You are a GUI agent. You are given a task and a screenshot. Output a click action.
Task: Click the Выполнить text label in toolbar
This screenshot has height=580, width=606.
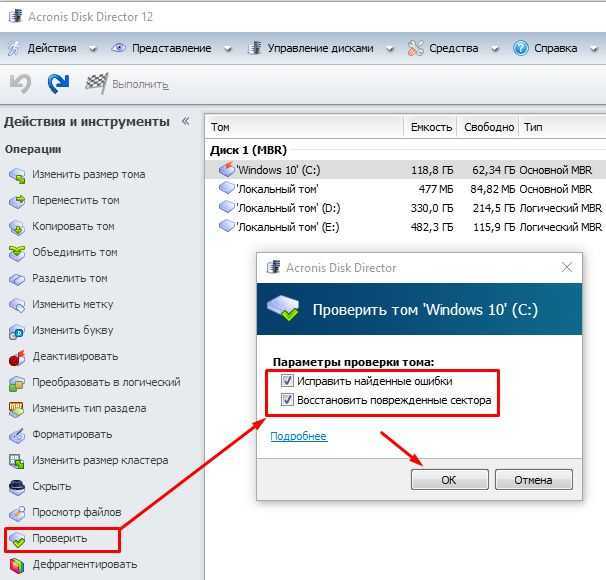[140, 84]
